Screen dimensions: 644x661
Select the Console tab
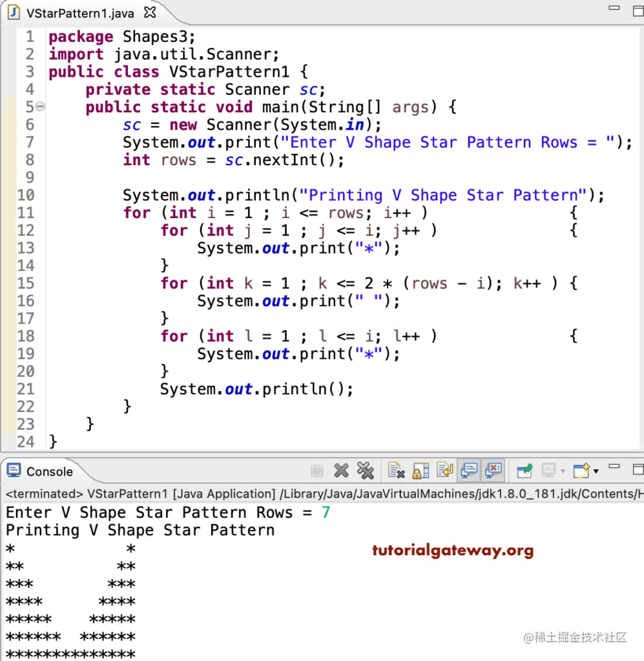49,471
